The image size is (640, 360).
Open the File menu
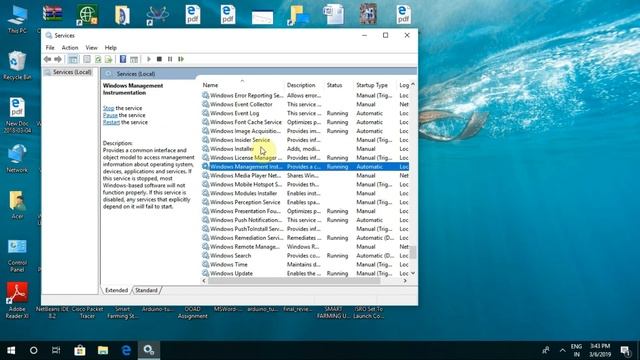50,48
